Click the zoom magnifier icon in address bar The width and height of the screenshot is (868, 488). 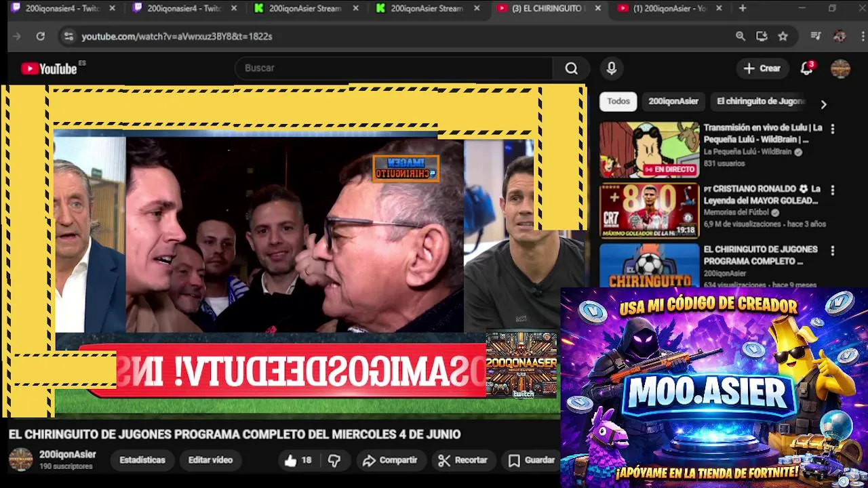click(741, 37)
